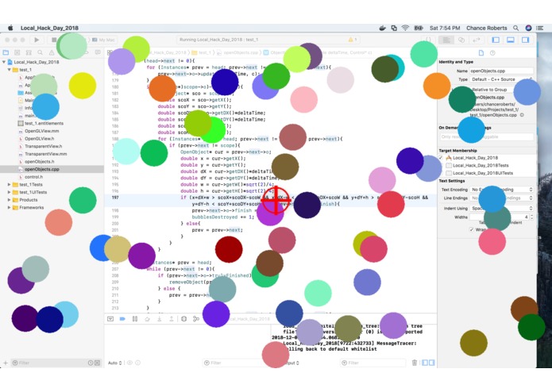Click the Step out button
The image size is (552, 392).
172,319
